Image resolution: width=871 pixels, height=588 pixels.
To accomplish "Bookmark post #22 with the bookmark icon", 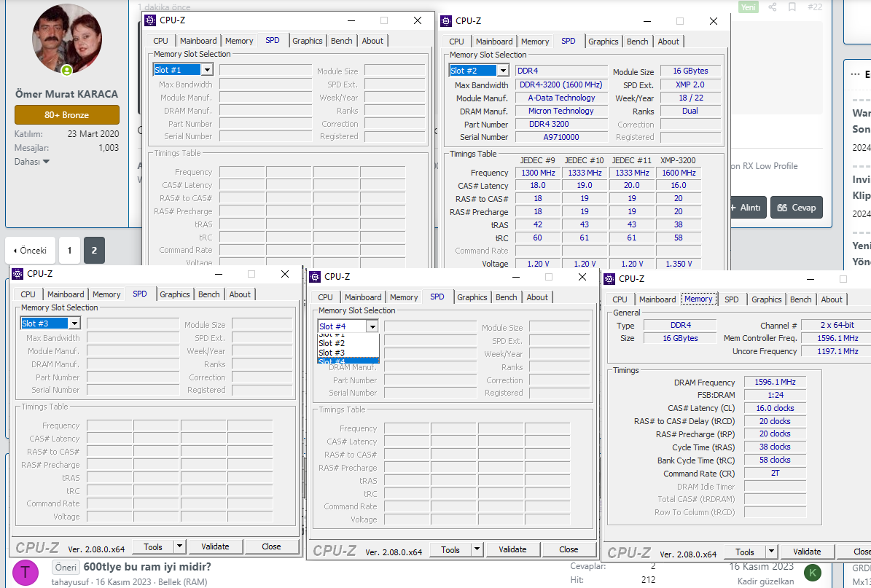I will tap(792, 7).
